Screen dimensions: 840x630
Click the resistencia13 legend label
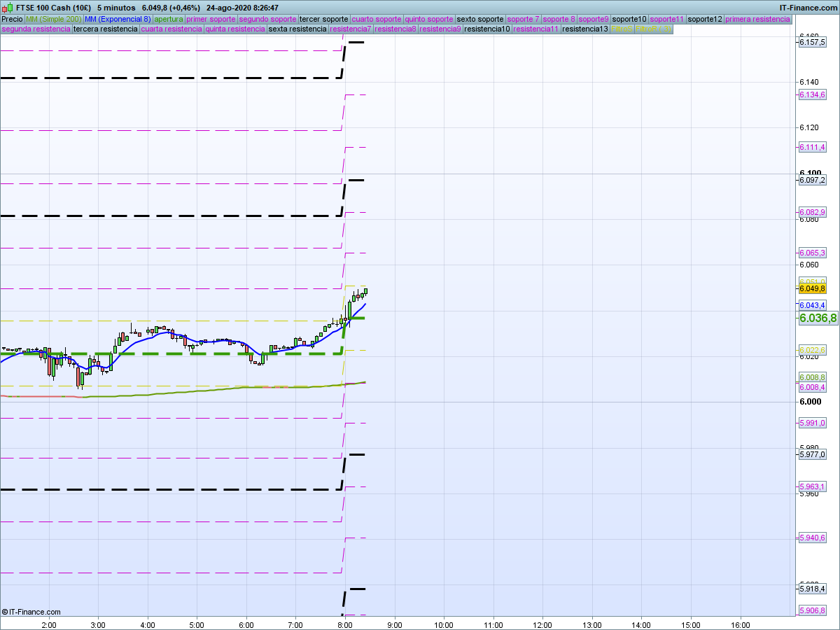coord(585,29)
